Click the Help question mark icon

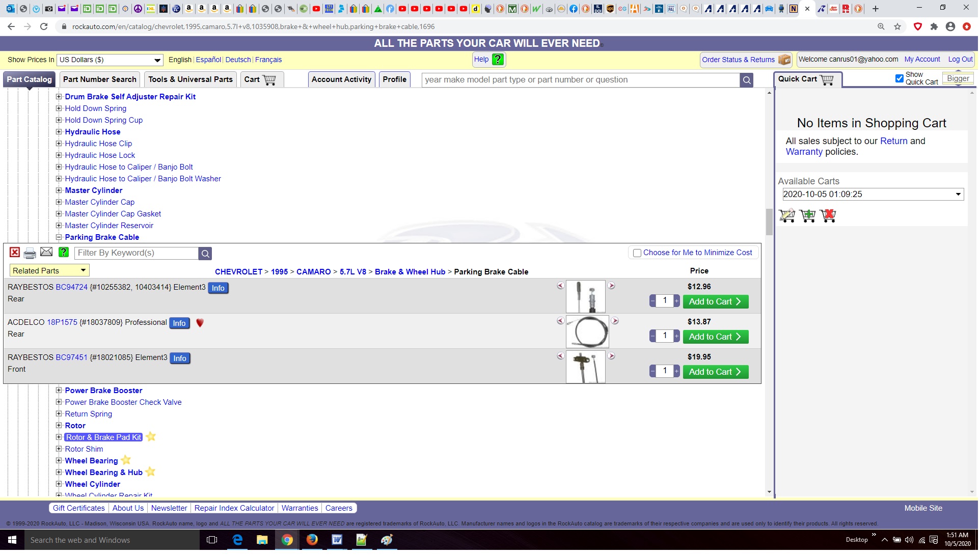[499, 59]
